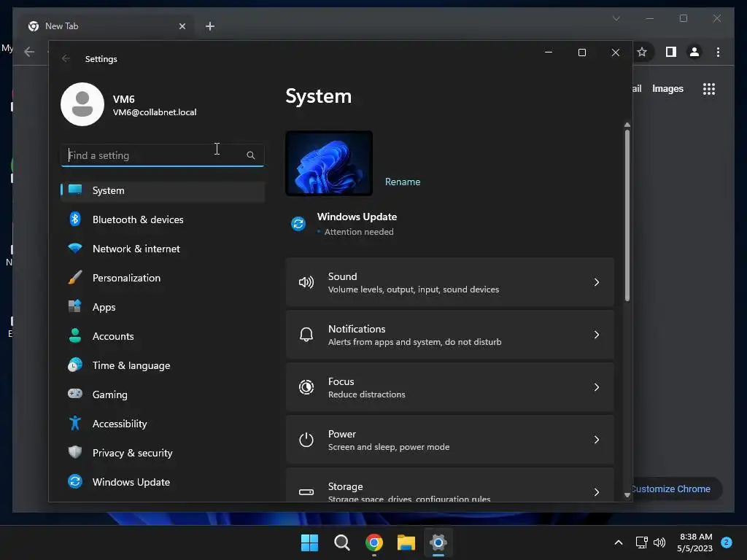Screen dimensions: 747x560
Task: Open Windows Update Attention needed link
Action: [359, 232]
